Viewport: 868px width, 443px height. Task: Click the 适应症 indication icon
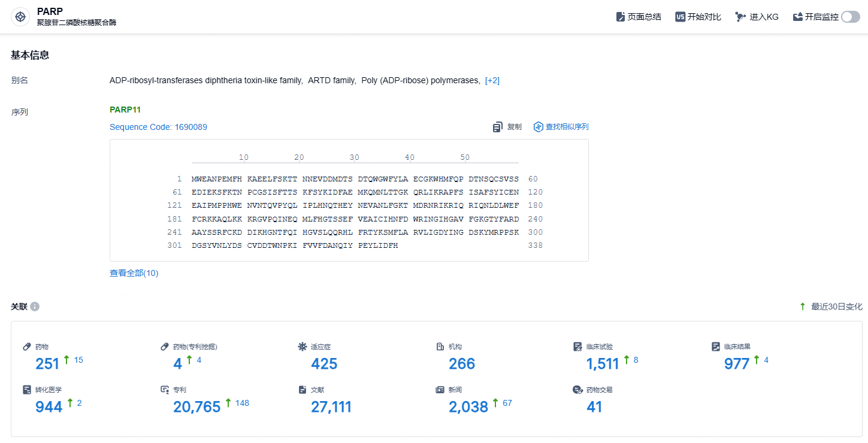point(302,347)
